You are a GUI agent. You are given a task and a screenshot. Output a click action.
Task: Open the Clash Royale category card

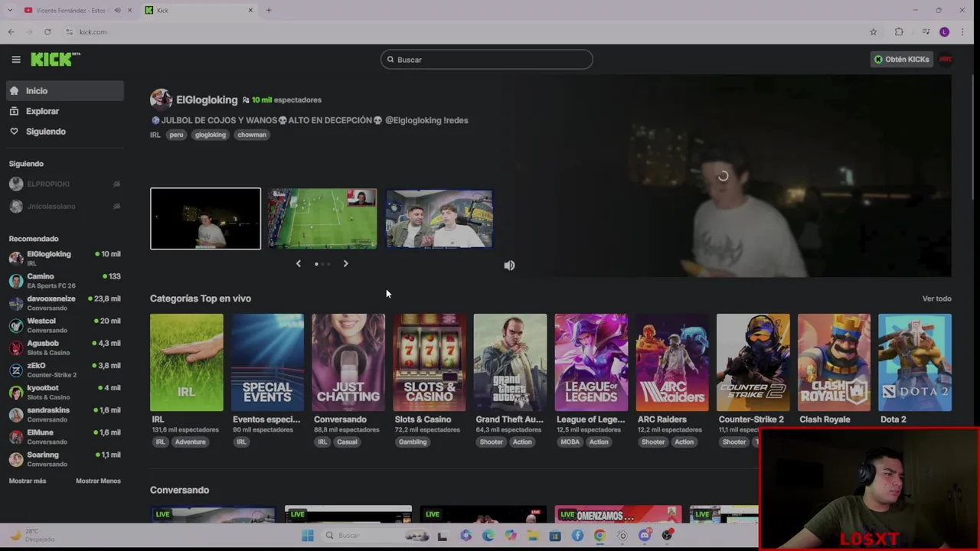(834, 363)
